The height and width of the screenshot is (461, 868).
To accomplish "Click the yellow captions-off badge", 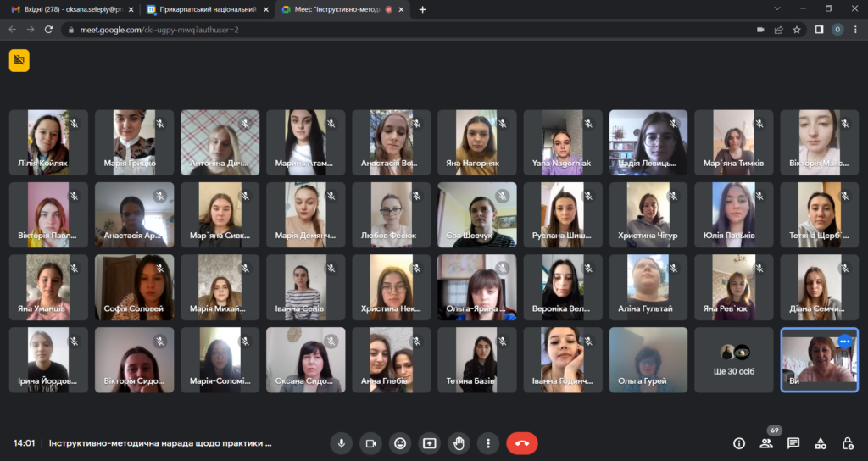I will coord(19,60).
